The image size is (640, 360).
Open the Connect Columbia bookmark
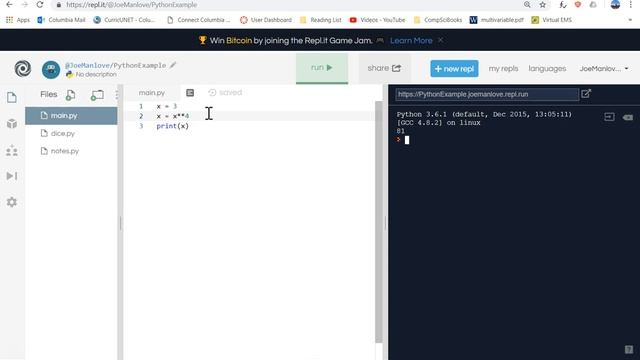point(199,20)
